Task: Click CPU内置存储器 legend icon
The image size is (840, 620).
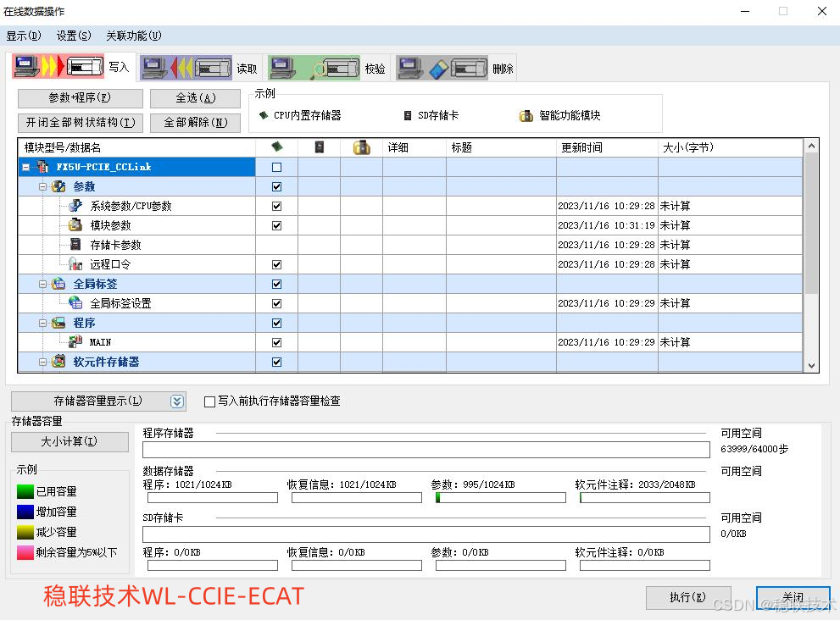Action: (264, 115)
